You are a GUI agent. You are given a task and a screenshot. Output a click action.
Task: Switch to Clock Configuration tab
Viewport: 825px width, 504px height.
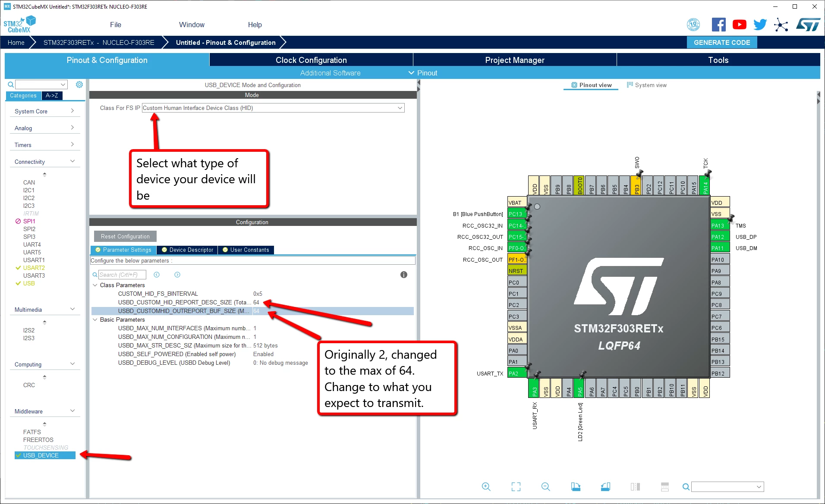tap(311, 60)
